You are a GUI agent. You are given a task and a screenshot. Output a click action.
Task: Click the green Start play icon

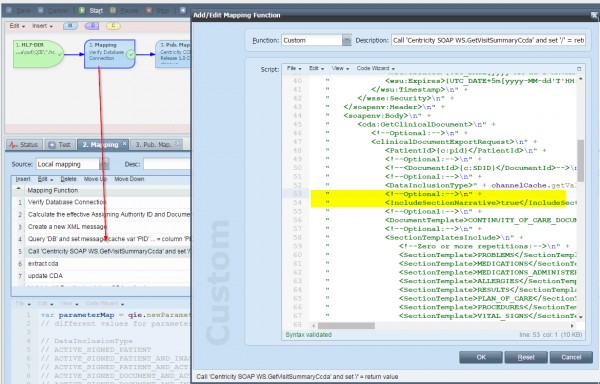[82, 10]
